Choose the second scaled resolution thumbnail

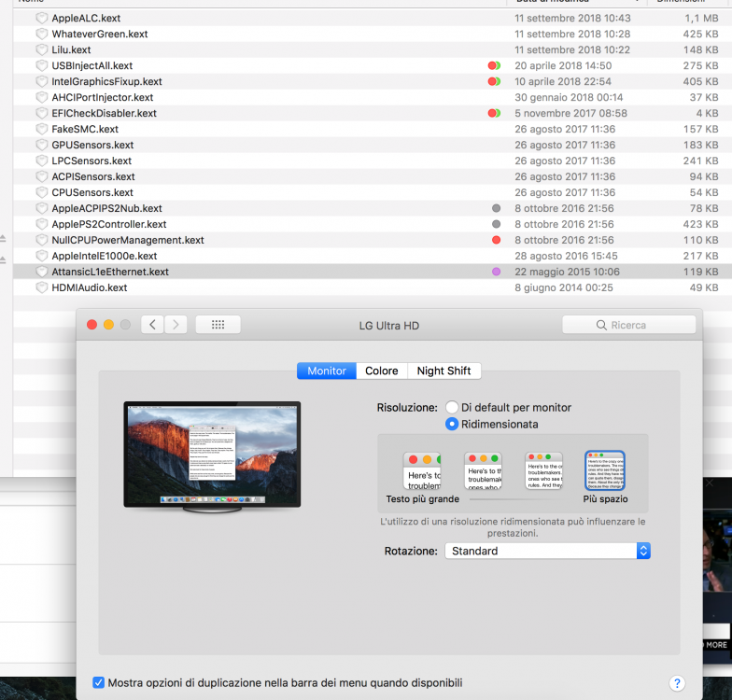pos(484,470)
